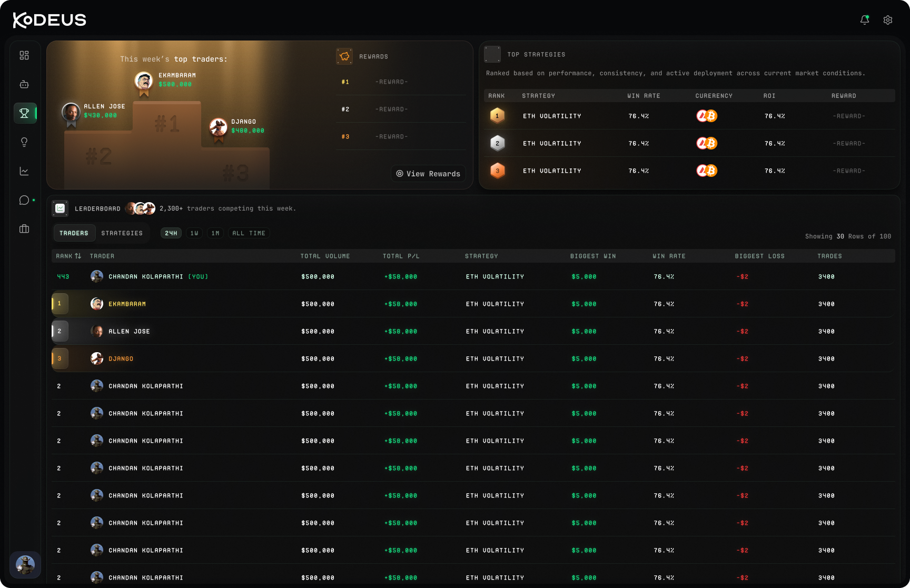Image resolution: width=910 pixels, height=588 pixels.
Task: Click currency icons in rank 3 strategy row
Action: point(707,171)
